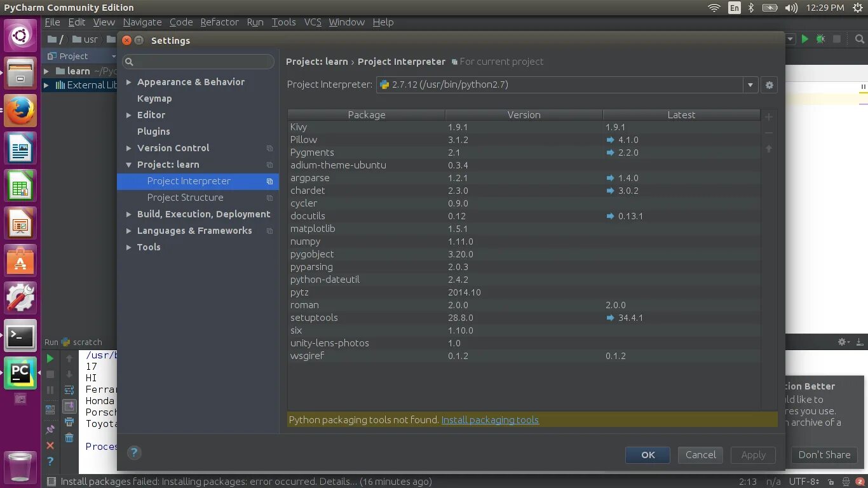Viewport: 868px width, 488px height.
Task: Click the blue help icon in Run panel
Action: (x=50, y=461)
